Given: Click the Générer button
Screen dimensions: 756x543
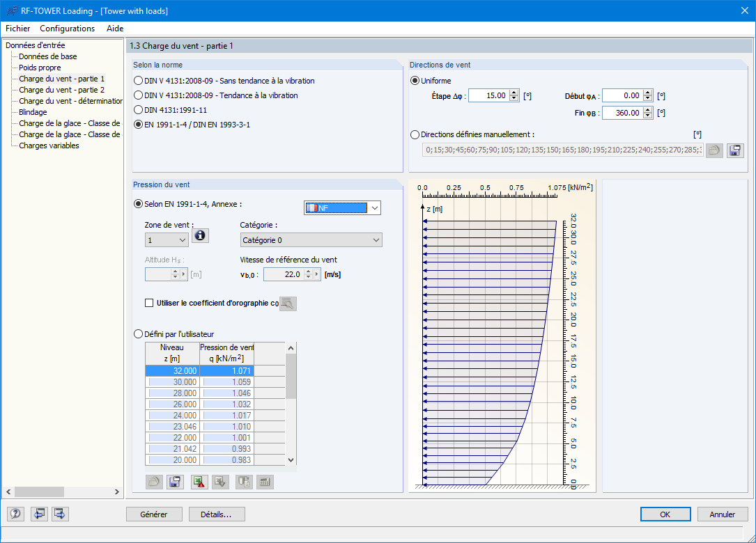Looking at the screenshot, I should 154,514.
